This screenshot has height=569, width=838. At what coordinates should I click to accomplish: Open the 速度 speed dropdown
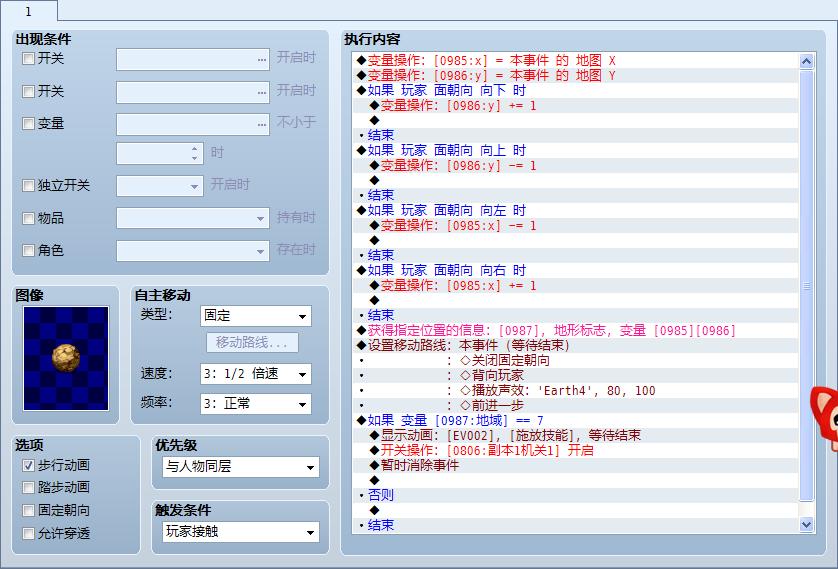point(255,374)
